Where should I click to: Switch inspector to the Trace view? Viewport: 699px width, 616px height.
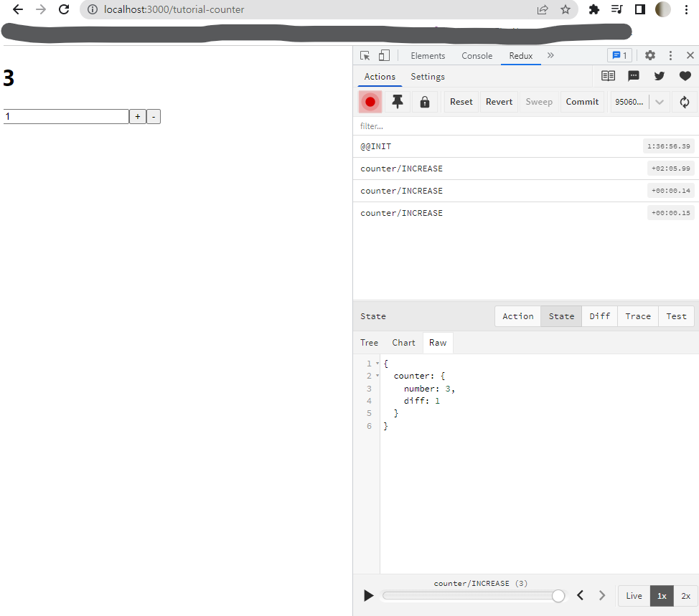pyautogui.click(x=638, y=316)
